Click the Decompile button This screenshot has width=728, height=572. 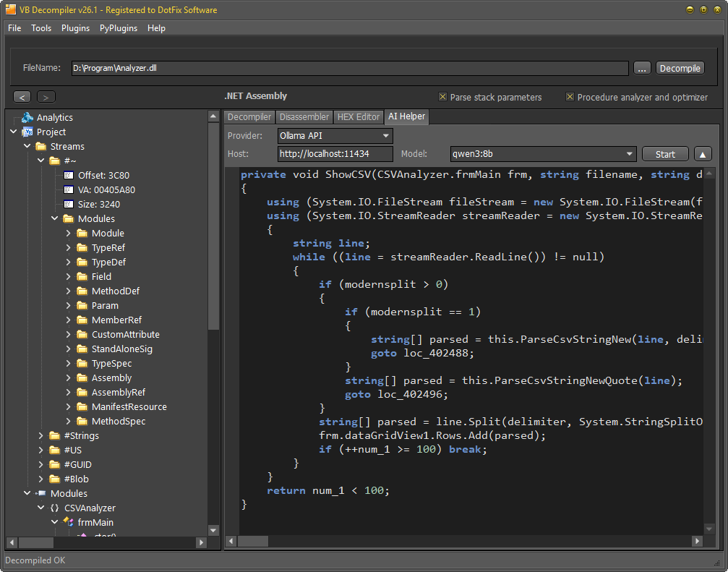(680, 68)
